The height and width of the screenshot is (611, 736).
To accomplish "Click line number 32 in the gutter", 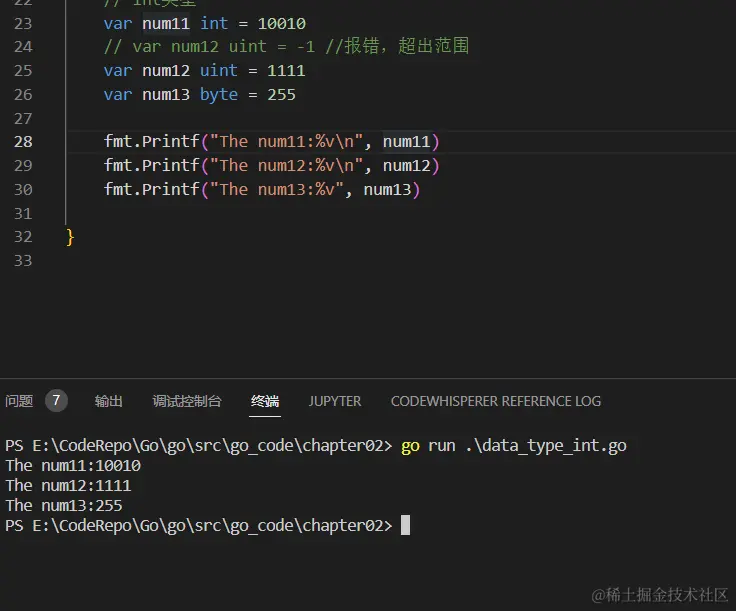I will tap(23, 237).
